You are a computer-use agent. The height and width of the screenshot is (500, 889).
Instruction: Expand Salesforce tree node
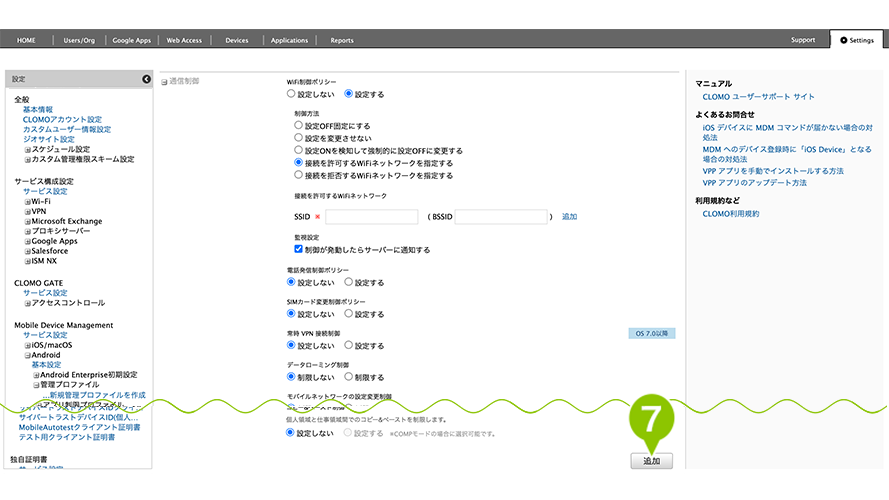(x=27, y=251)
